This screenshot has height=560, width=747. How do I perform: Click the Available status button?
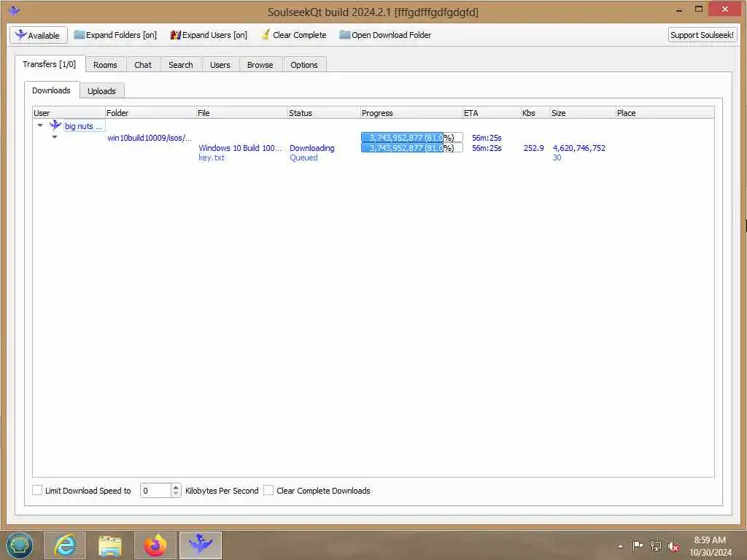coord(38,35)
